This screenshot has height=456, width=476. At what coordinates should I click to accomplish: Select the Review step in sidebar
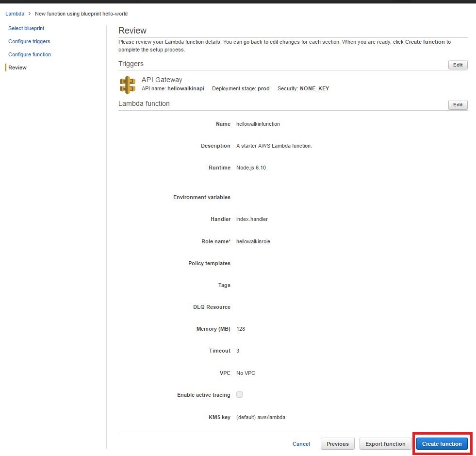(x=17, y=68)
